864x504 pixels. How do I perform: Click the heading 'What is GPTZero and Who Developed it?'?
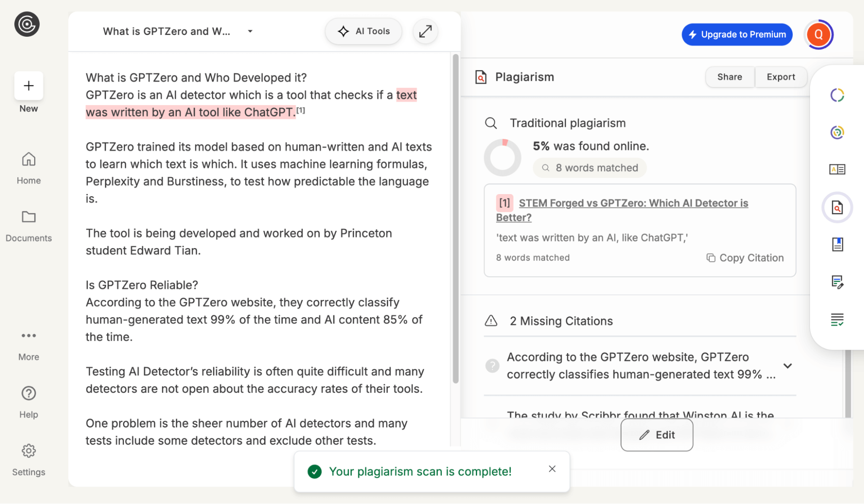(196, 78)
